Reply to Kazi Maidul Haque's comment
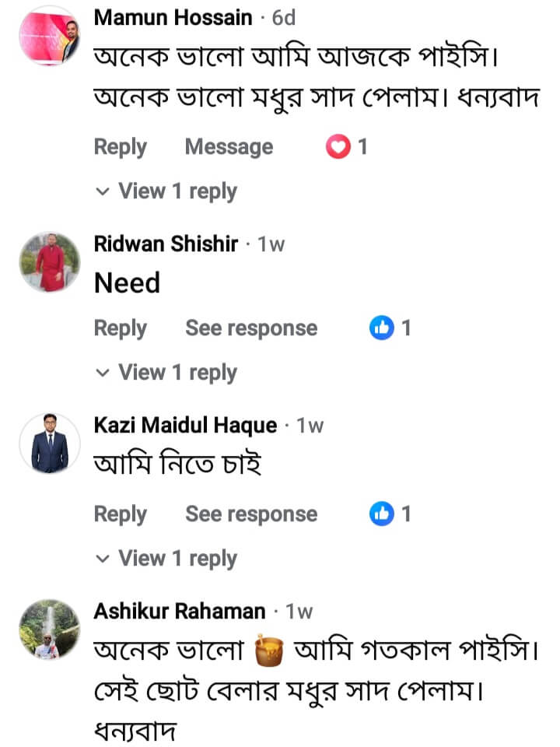560x747 pixels. 120,514
